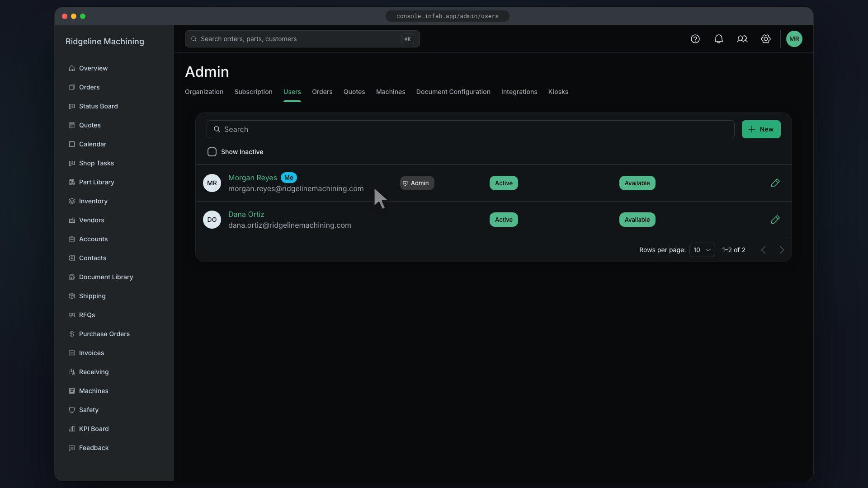Open the team members icon
The width and height of the screenshot is (868, 488).
coord(742,39)
